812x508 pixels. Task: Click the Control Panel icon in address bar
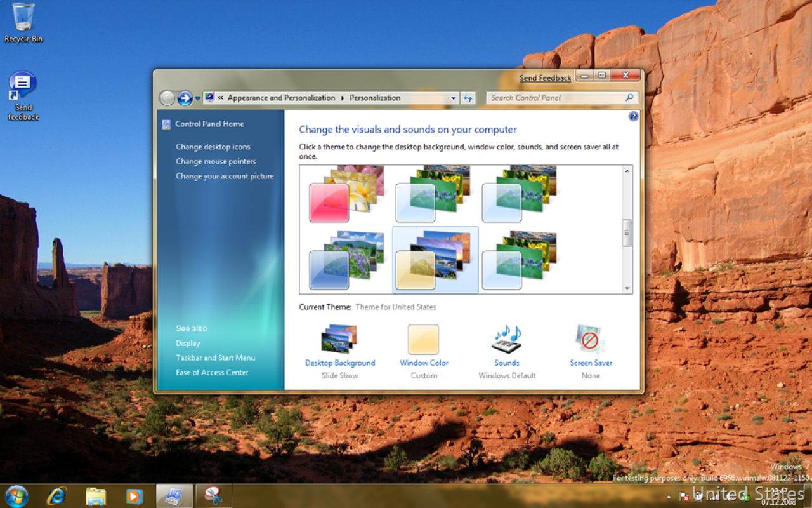click(x=209, y=98)
